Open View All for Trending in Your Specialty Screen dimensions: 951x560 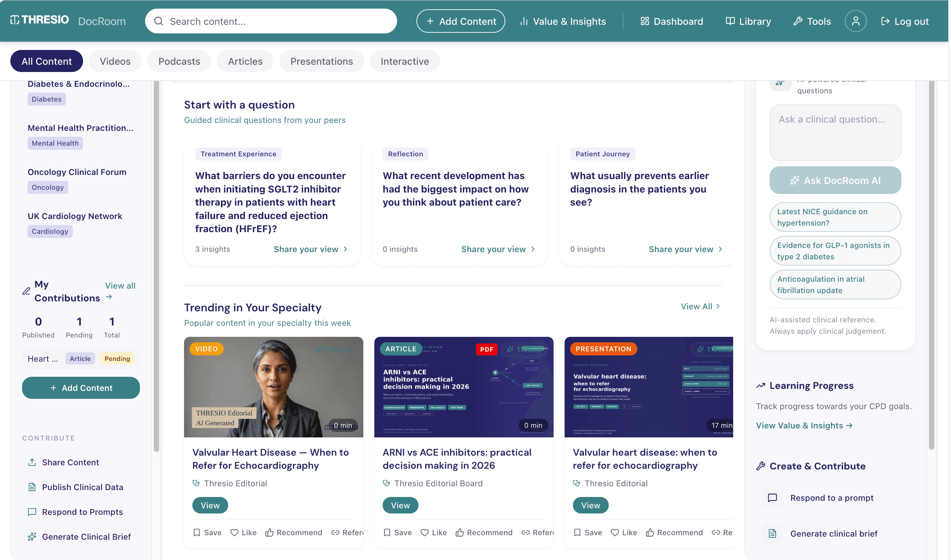coord(700,306)
